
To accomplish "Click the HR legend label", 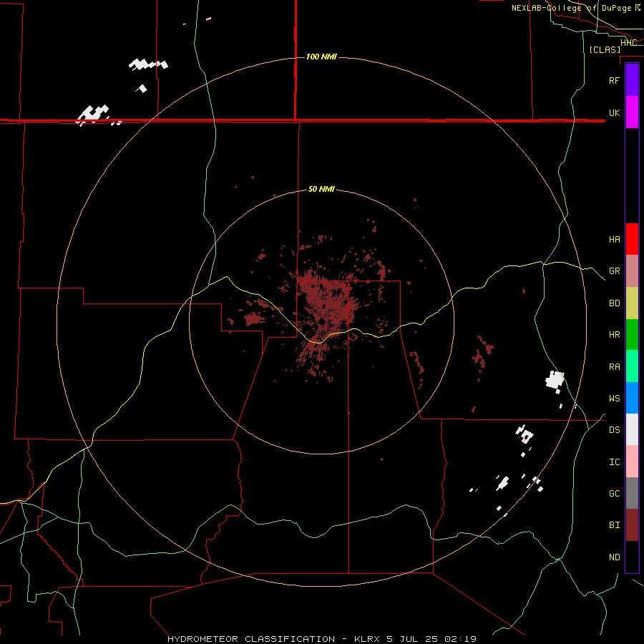I will click(x=614, y=334).
